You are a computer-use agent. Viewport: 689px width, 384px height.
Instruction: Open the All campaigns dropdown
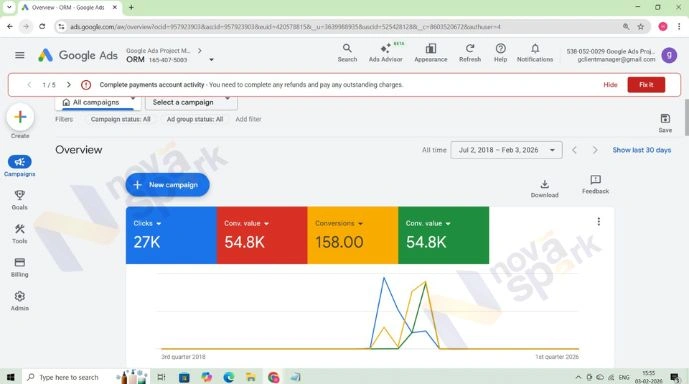[x=98, y=102]
